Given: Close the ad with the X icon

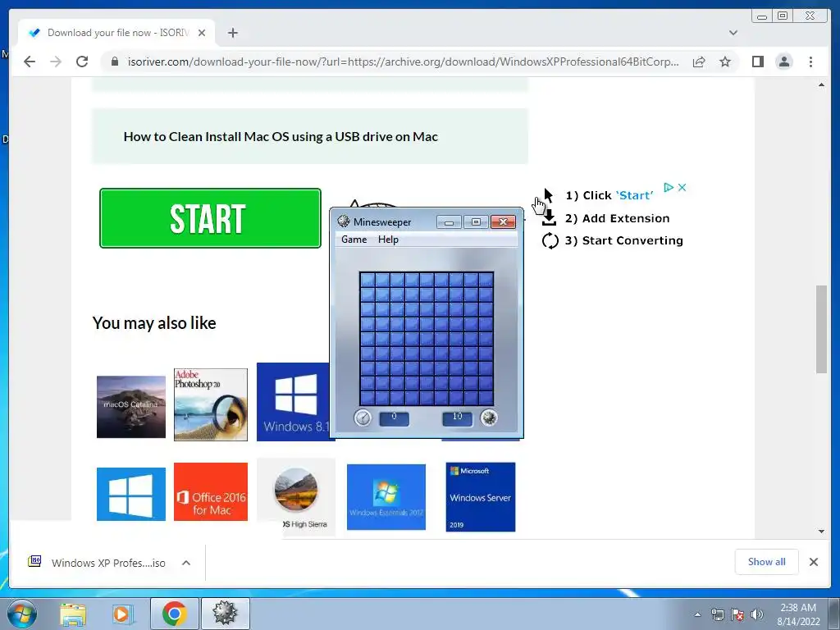Looking at the screenshot, I should (x=682, y=188).
